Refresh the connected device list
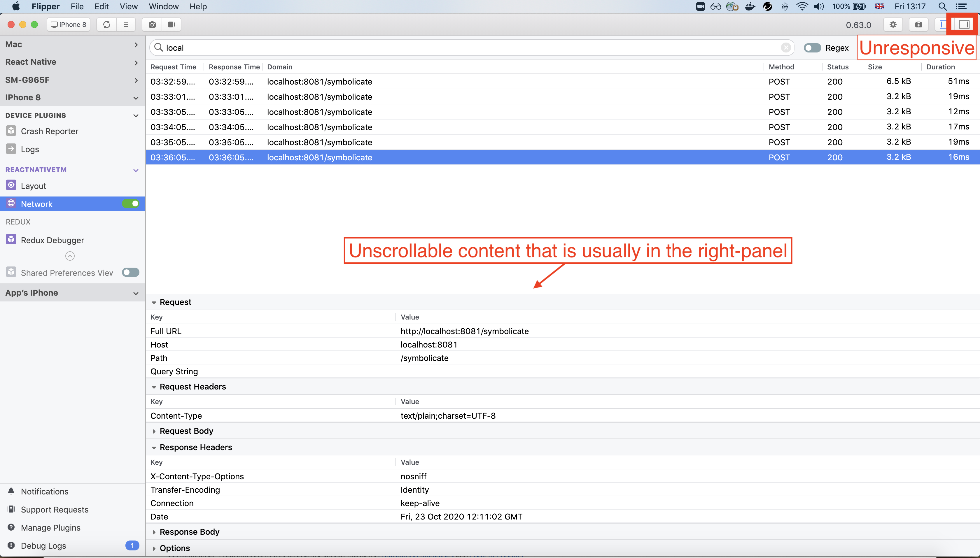The width and height of the screenshot is (980, 558). 106,24
